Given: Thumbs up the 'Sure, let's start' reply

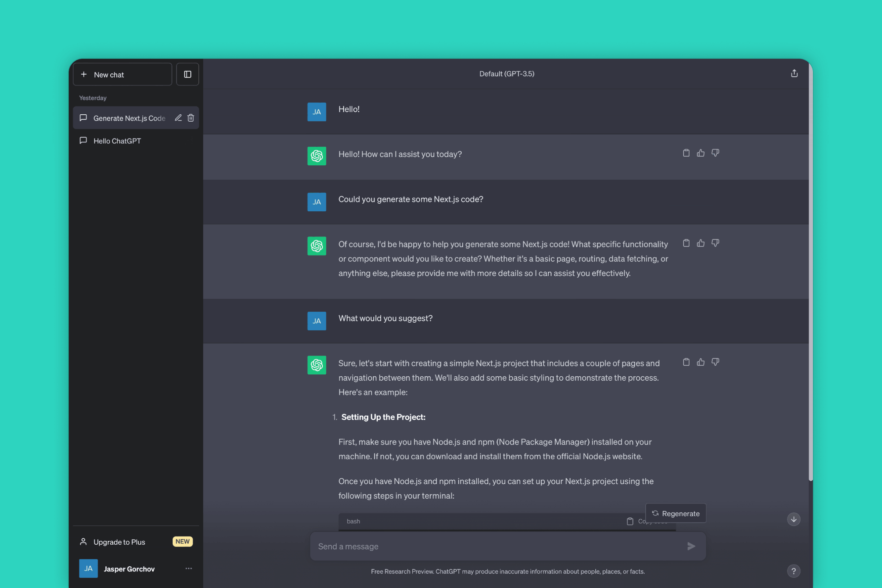Looking at the screenshot, I should pyautogui.click(x=700, y=362).
